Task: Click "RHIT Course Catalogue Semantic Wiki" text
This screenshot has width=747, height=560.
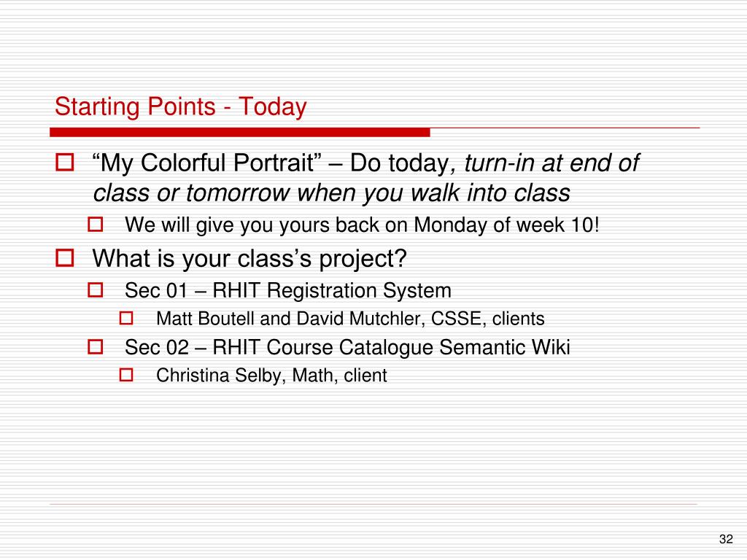Action: (x=391, y=347)
